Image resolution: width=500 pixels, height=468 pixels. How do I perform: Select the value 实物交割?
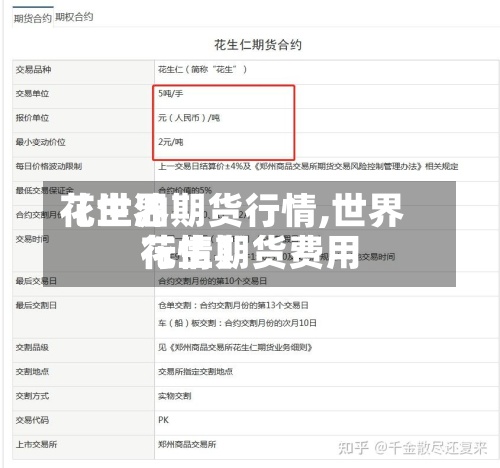(175, 396)
